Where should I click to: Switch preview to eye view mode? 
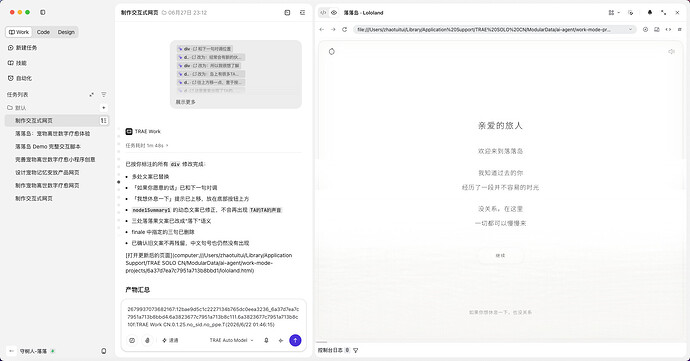click(334, 13)
